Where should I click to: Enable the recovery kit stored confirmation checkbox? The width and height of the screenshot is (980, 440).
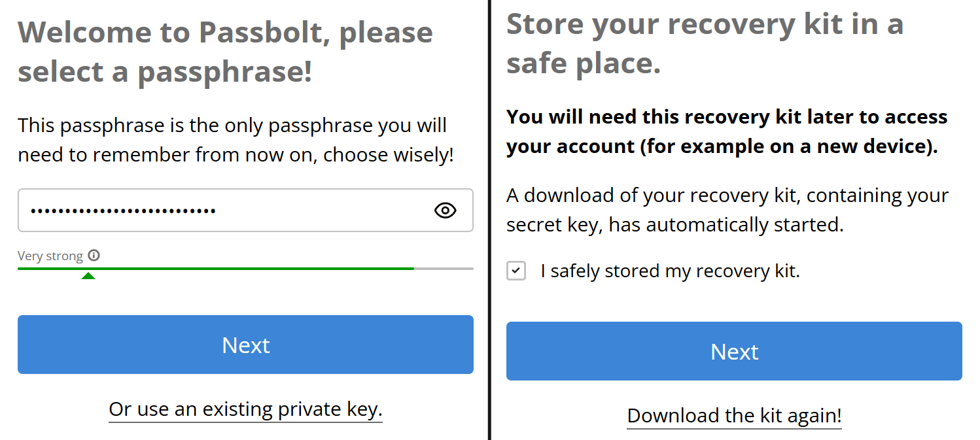[x=516, y=271]
